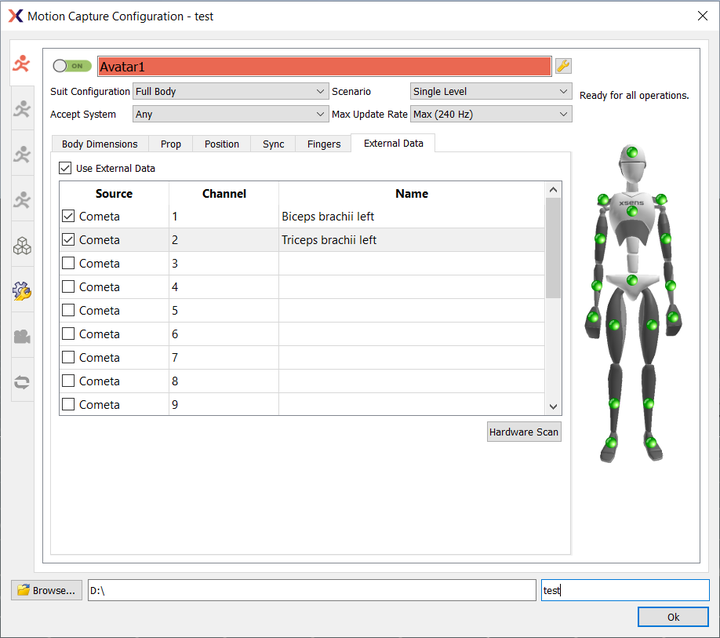Select the Triceps brachii left name cell
This screenshot has width=720, height=638.
tap(411, 240)
